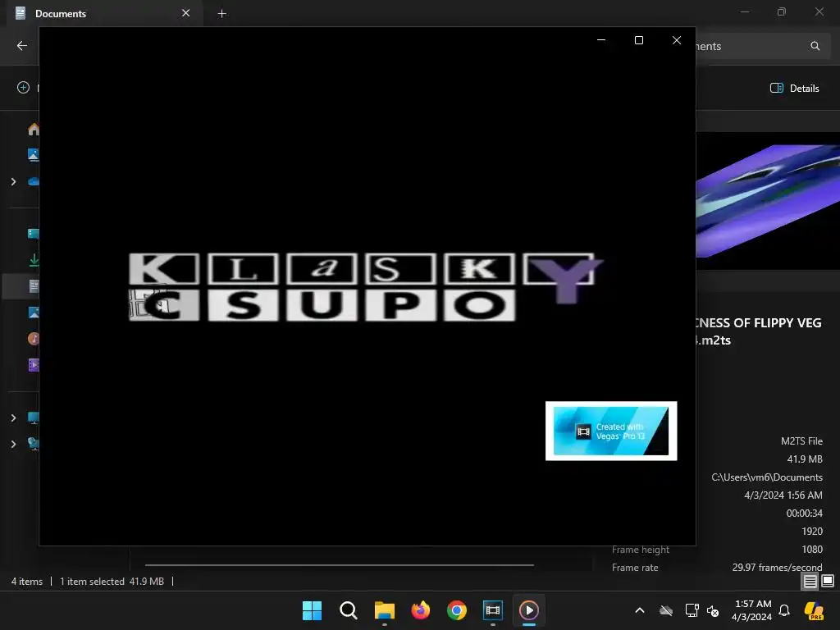Open Pictures in the sidebar

[x=33, y=313]
